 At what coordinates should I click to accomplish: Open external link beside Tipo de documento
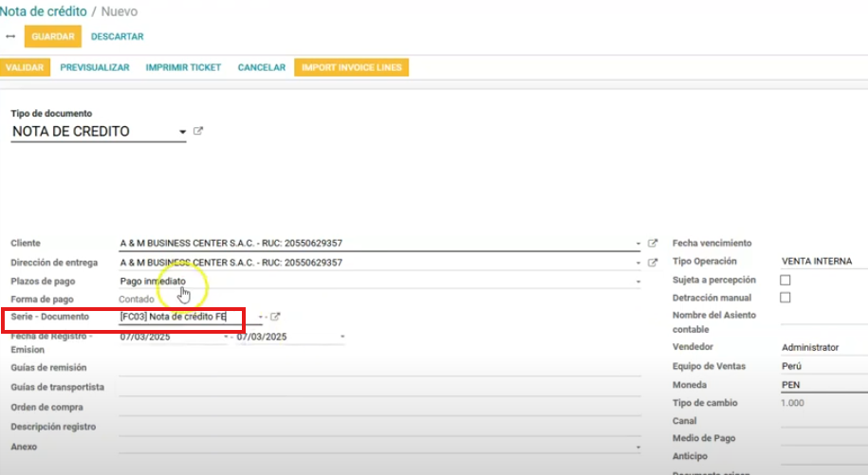pos(198,132)
